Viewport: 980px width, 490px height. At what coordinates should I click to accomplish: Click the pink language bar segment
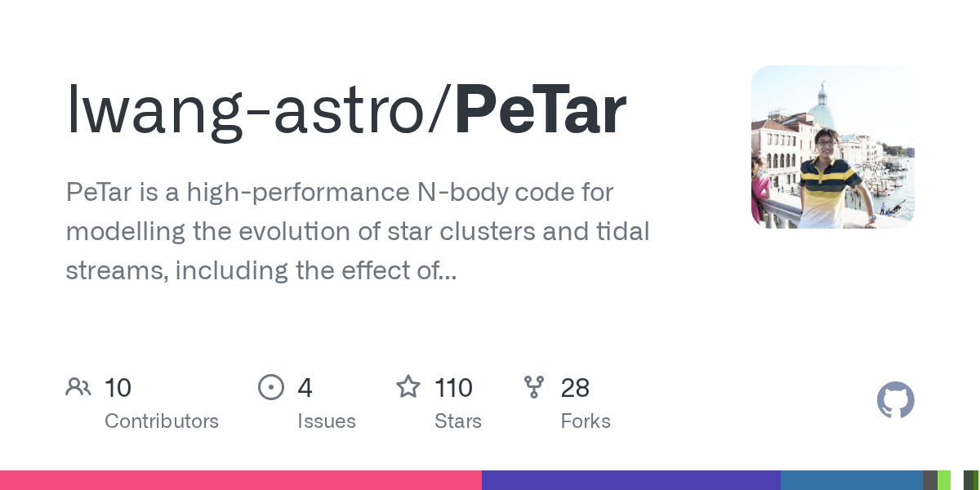tap(241, 480)
